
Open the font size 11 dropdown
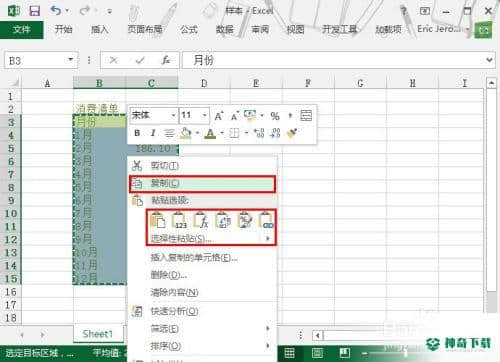(194, 116)
